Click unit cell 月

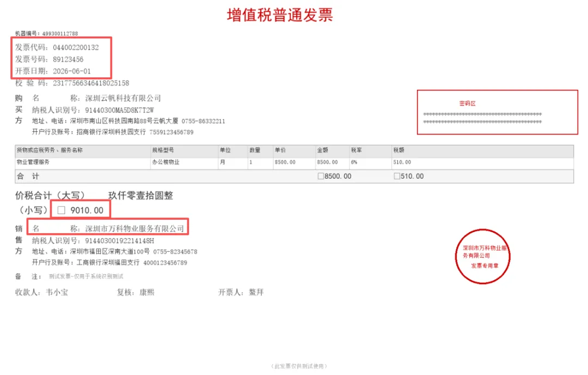222,162
